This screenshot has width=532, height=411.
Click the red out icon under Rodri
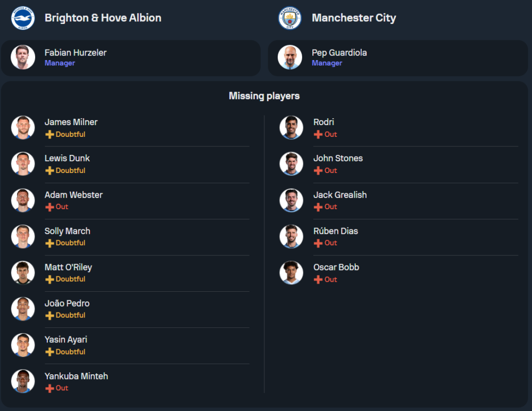[318, 135]
